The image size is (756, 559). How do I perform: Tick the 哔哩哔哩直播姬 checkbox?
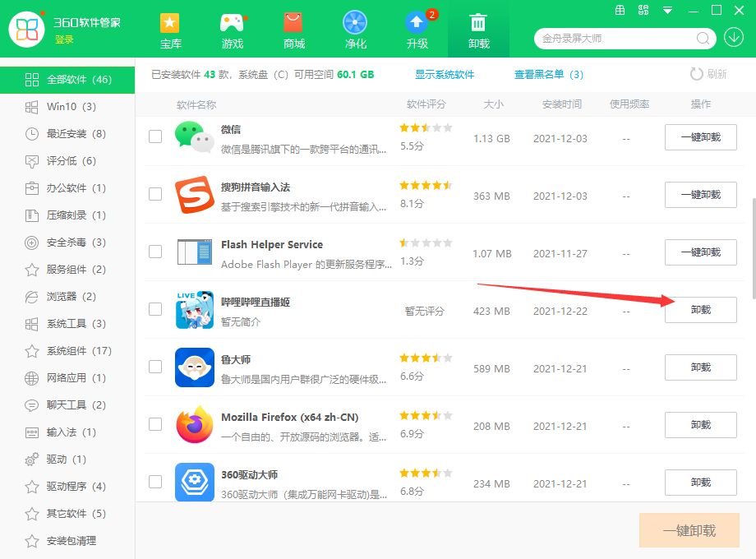pos(155,308)
